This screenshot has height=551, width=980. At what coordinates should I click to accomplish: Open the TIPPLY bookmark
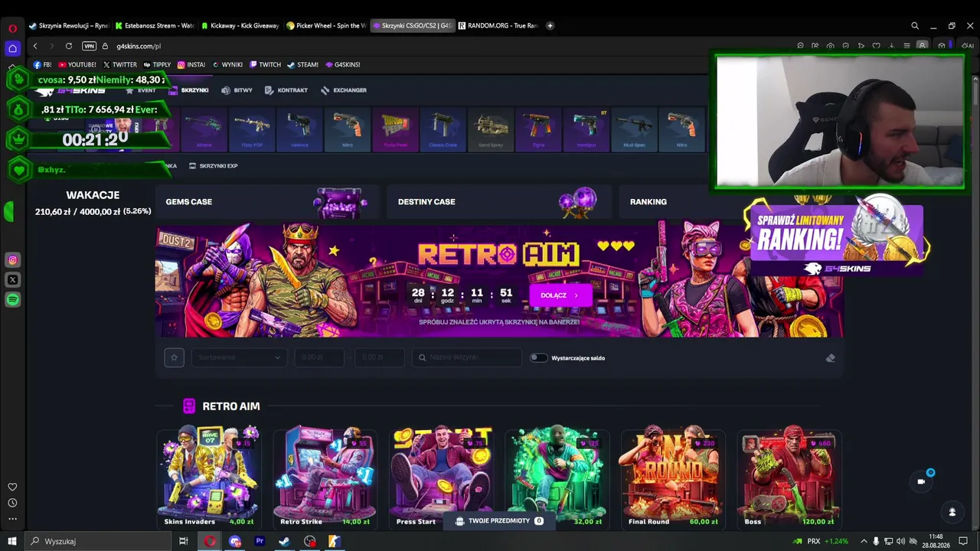157,65
